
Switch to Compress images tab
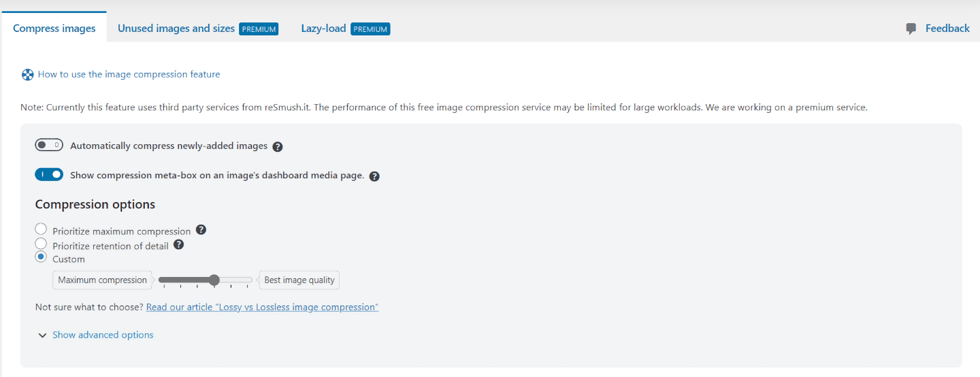coord(54,29)
